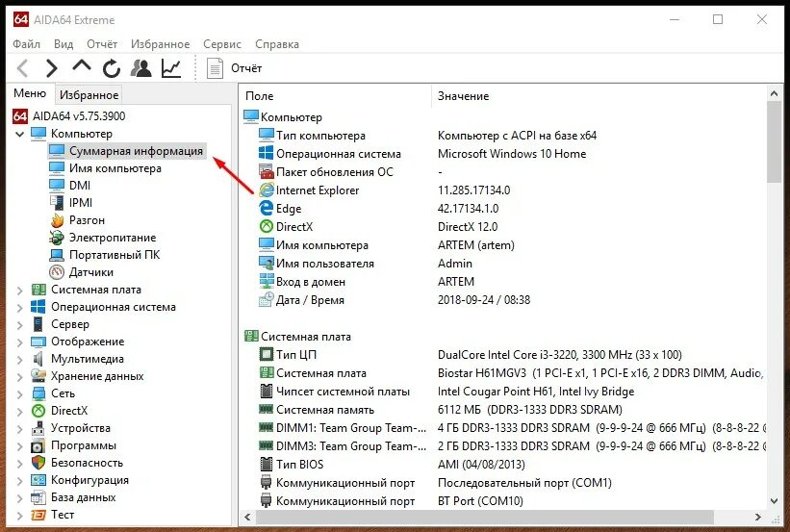
Task: Click the База данных database icon
Action: (x=38, y=497)
